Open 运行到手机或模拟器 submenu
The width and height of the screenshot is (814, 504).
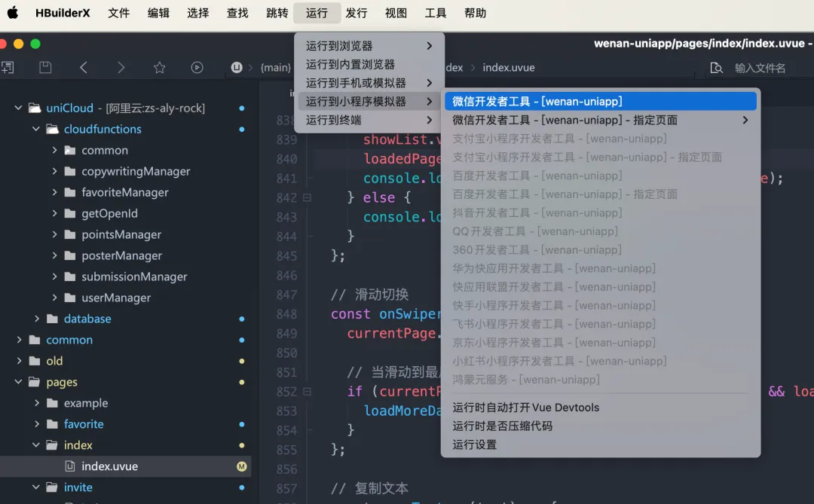point(369,83)
